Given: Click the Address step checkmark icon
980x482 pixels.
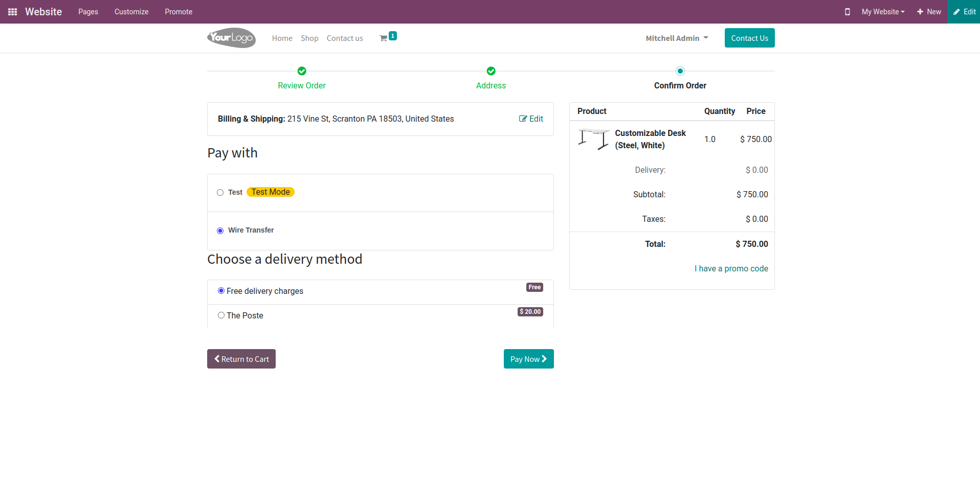Looking at the screenshot, I should click(491, 71).
